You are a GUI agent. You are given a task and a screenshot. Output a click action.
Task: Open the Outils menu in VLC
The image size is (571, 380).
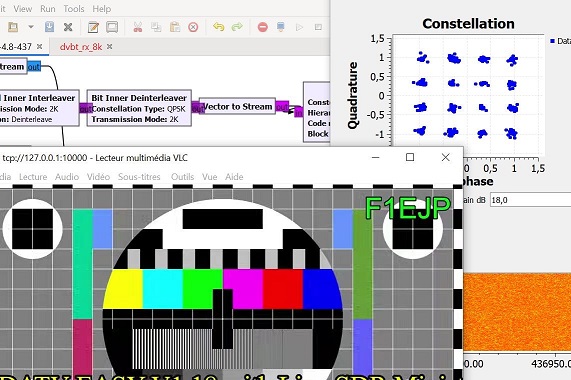click(x=182, y=177)
